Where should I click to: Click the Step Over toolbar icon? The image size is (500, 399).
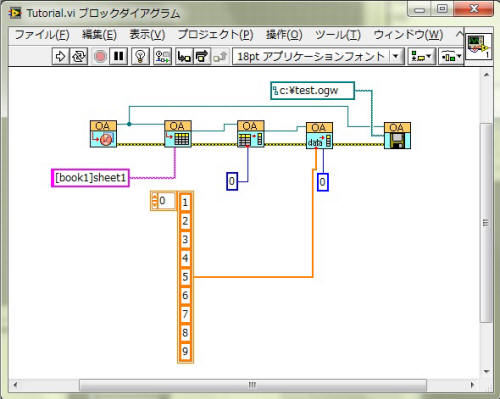pyautogui.click(x=202, y=56)
